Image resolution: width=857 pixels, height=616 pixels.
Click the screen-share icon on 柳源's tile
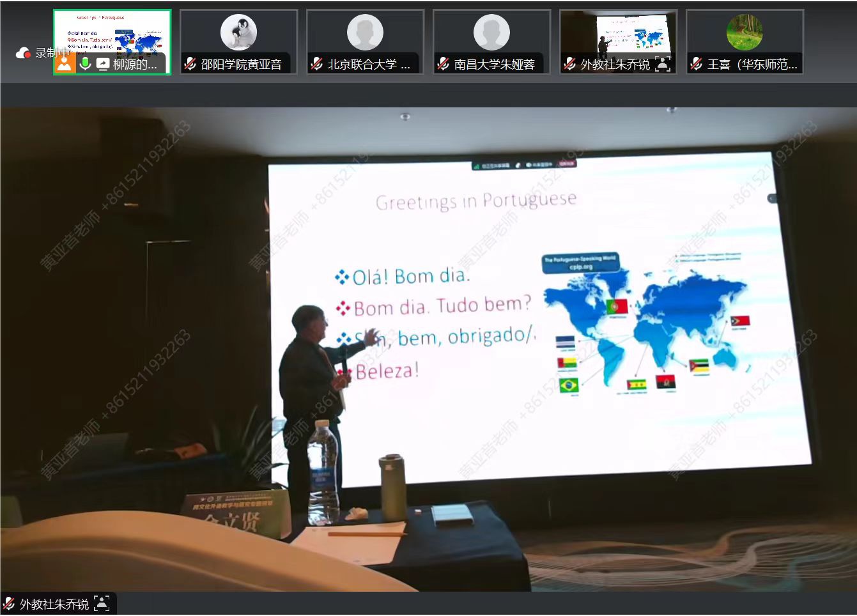coord(103,64)
